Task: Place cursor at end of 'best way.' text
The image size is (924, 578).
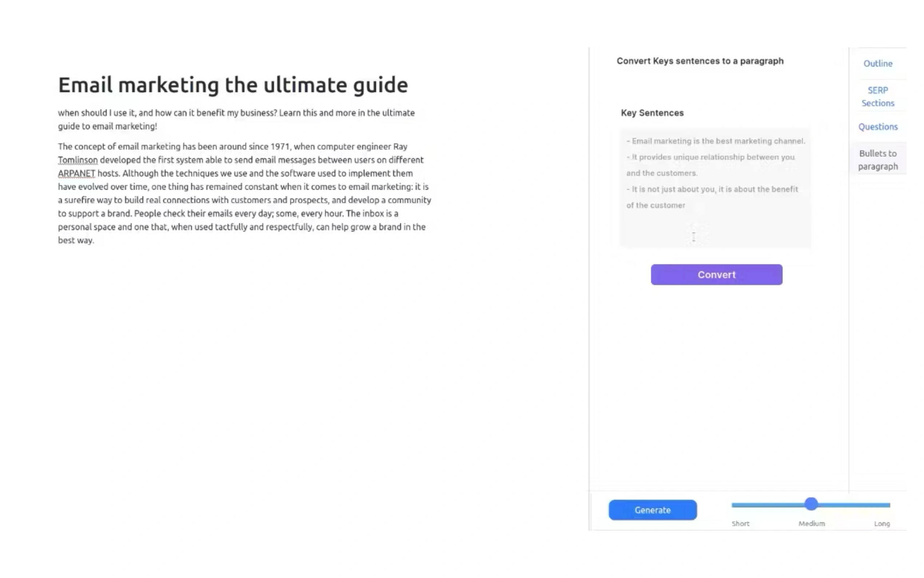Action: 94,241
